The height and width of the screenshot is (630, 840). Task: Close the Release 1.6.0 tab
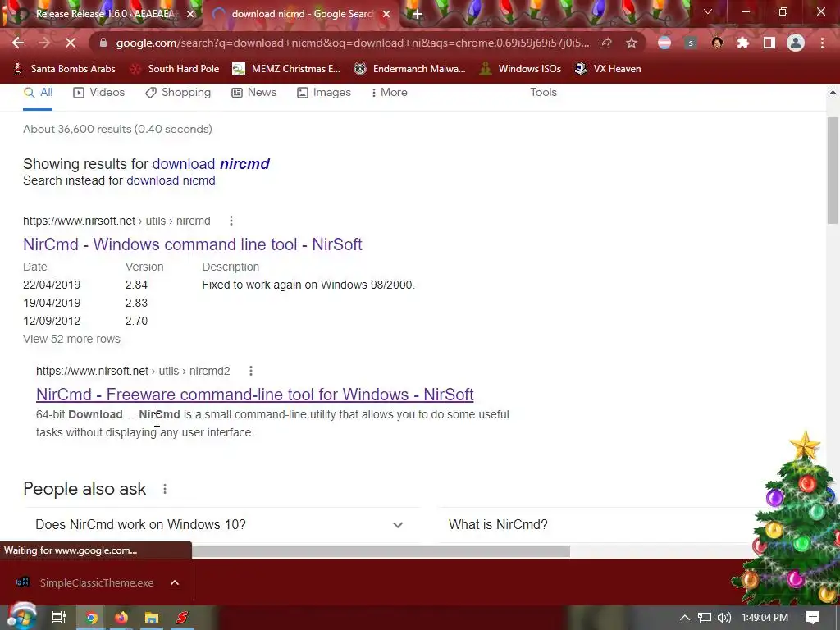[190, 15]
